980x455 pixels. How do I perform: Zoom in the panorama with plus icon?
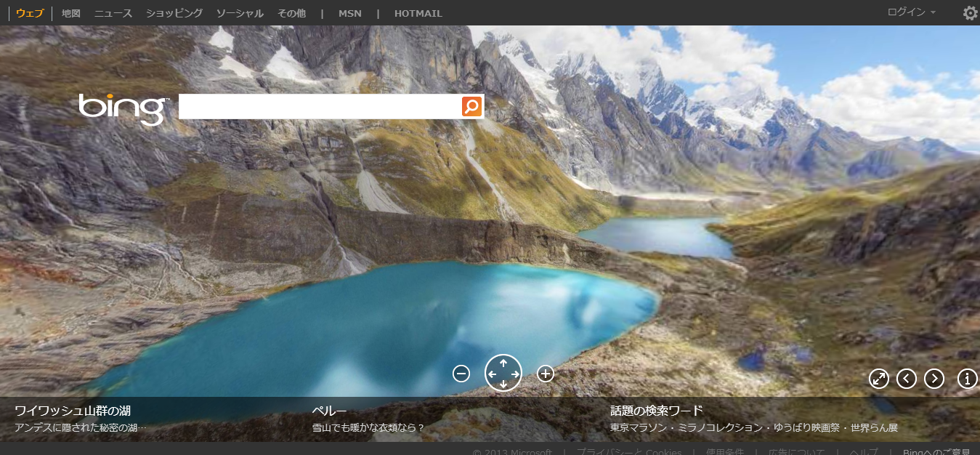[546, 374]
